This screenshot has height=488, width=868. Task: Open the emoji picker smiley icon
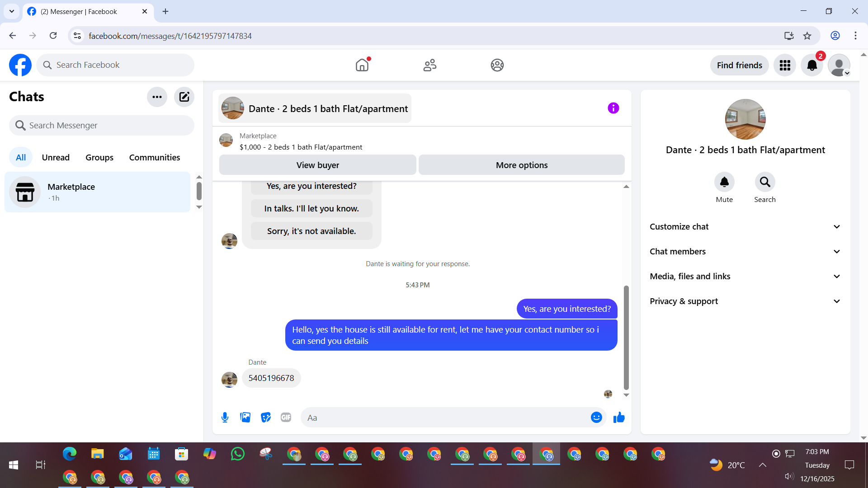(x=596, y=418)
